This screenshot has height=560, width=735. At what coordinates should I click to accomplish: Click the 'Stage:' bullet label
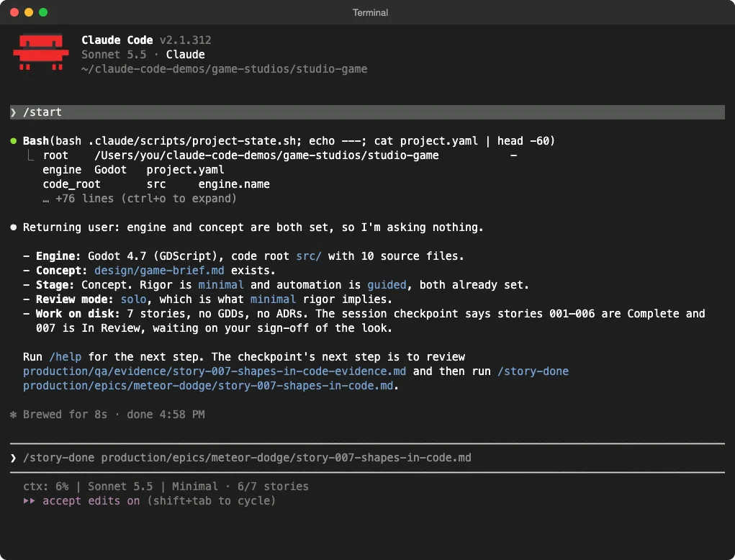pyautogui.click(x=55, y=285)
